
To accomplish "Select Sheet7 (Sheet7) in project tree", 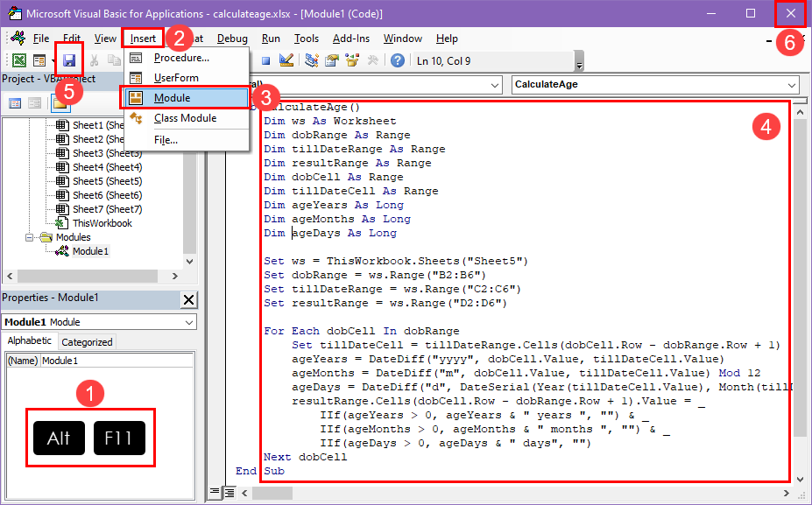I will [107, 209].
